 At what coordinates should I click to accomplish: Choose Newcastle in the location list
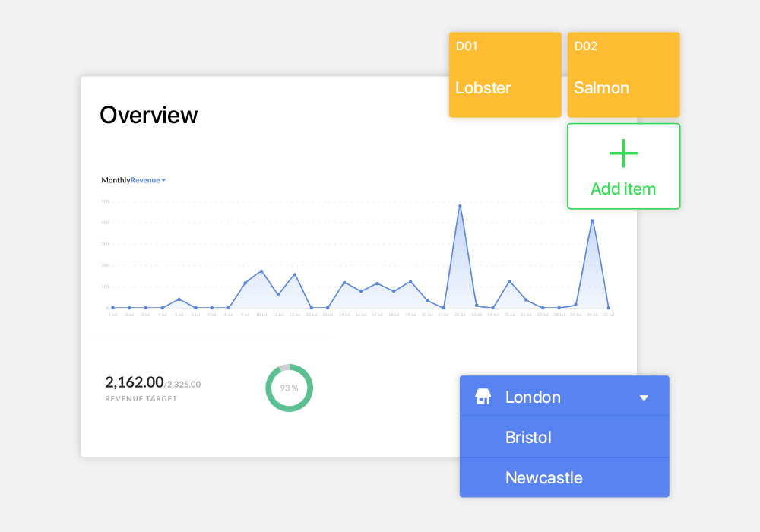tap(543, 478)
